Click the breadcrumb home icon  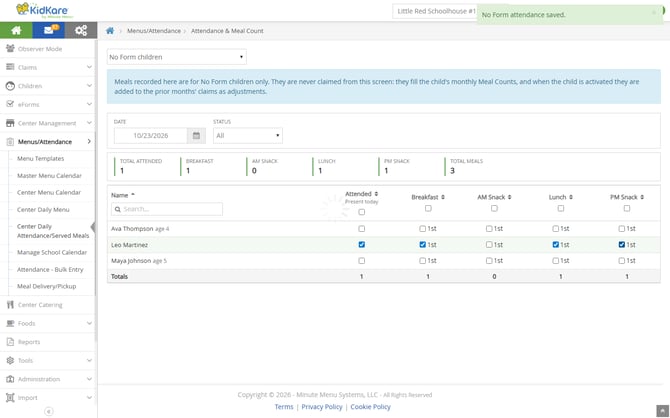point(110,31)
